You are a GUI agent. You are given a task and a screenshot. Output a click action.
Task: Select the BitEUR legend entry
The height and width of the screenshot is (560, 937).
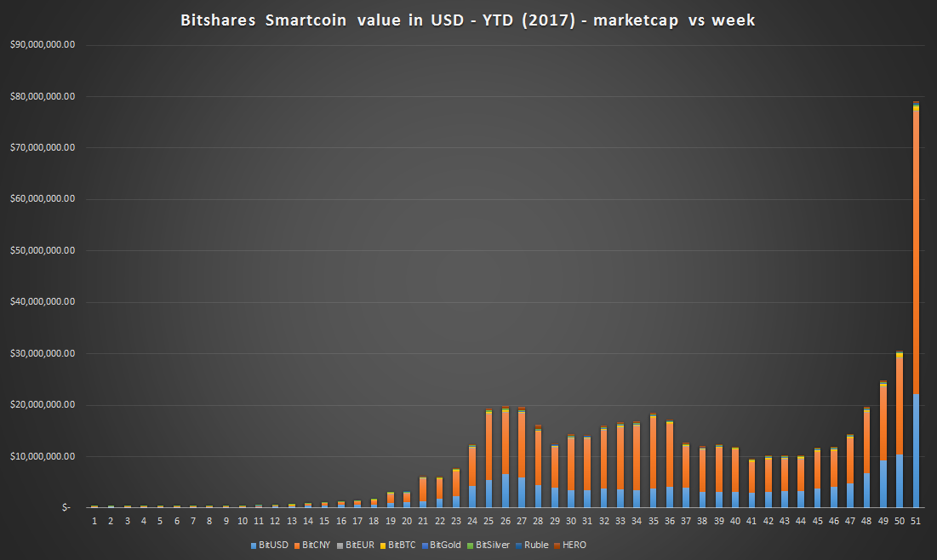(x=356, y=545)
